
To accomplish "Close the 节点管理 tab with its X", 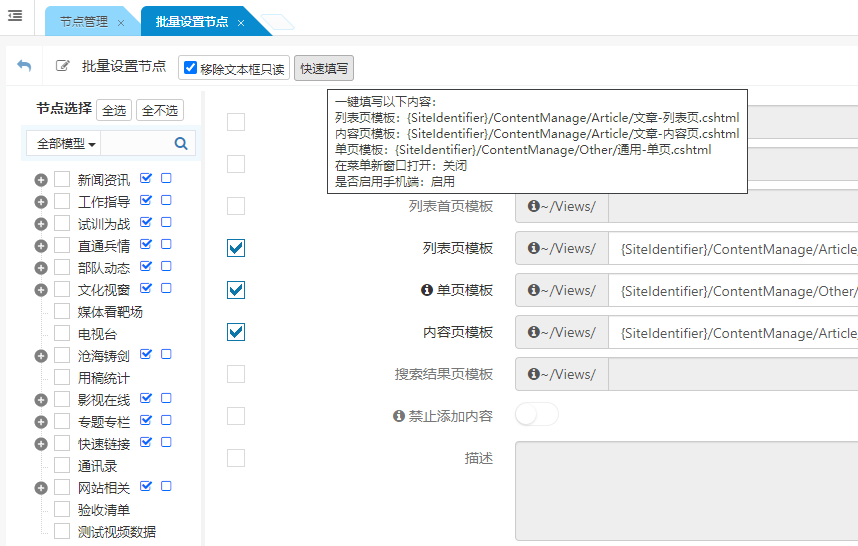I will [x=121, y=22].
